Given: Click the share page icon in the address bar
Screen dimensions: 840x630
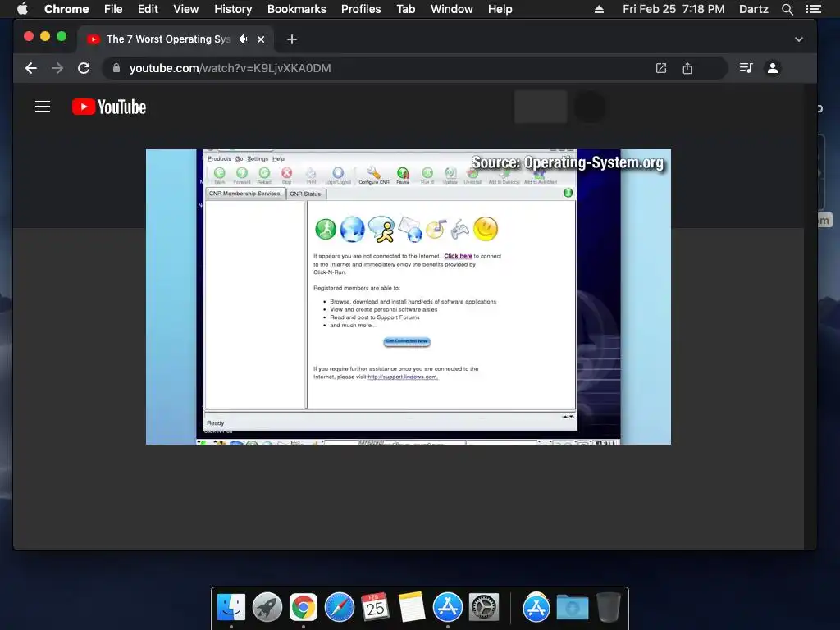Looking at the screenshot, I should (x=687, y=68).
